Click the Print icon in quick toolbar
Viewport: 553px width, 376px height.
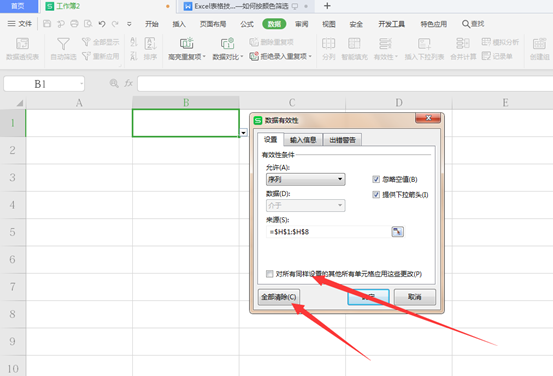pos(74,24)
